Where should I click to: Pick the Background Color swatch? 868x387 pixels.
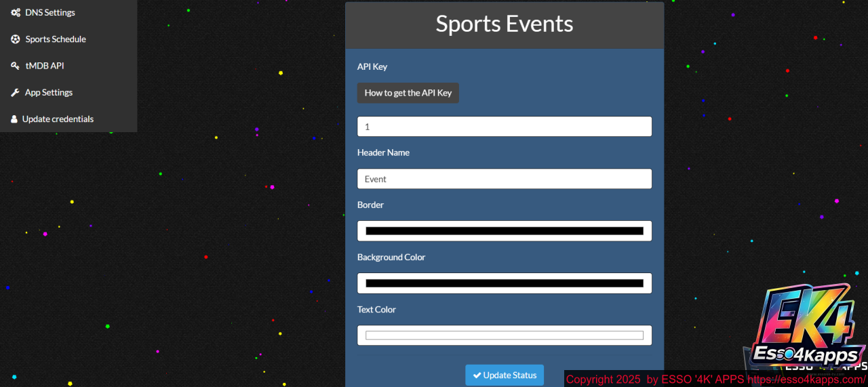[504, 283]
